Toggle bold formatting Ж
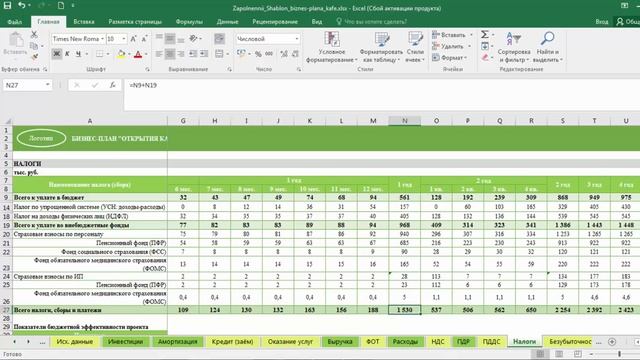640x360 pixels. tap(57, 54)
